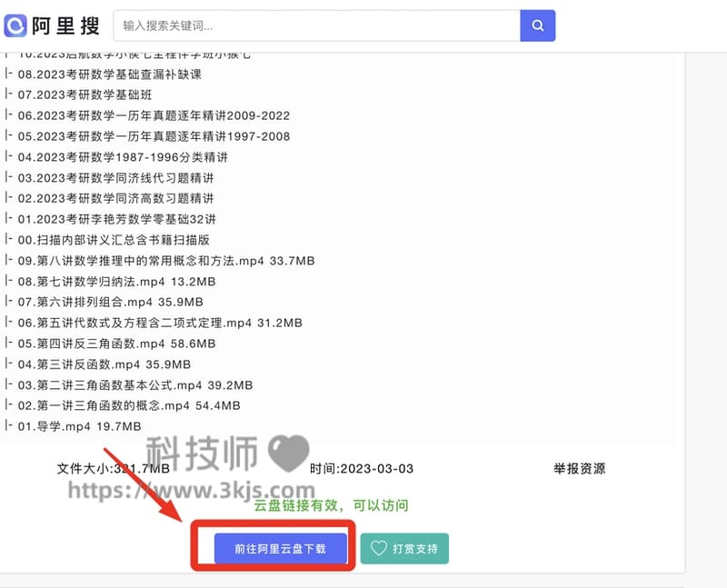Select file 05.第四讲反三角函数.mp4
The image size is (727, 588).
pos(117,344)
